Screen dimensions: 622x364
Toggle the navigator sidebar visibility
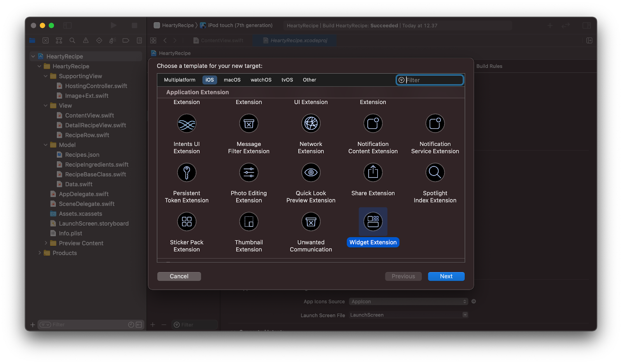[67, 25]
